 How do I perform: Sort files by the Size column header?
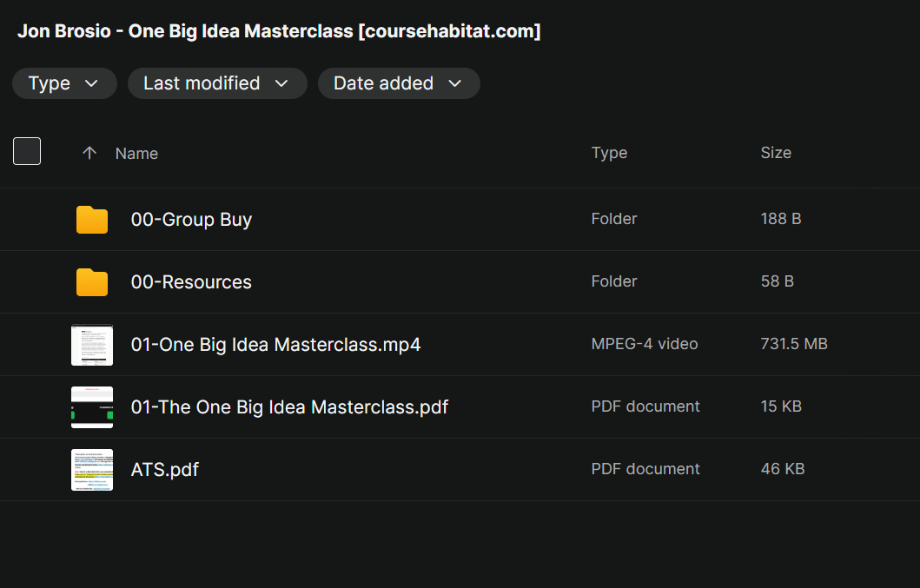[x=776, y=153]
